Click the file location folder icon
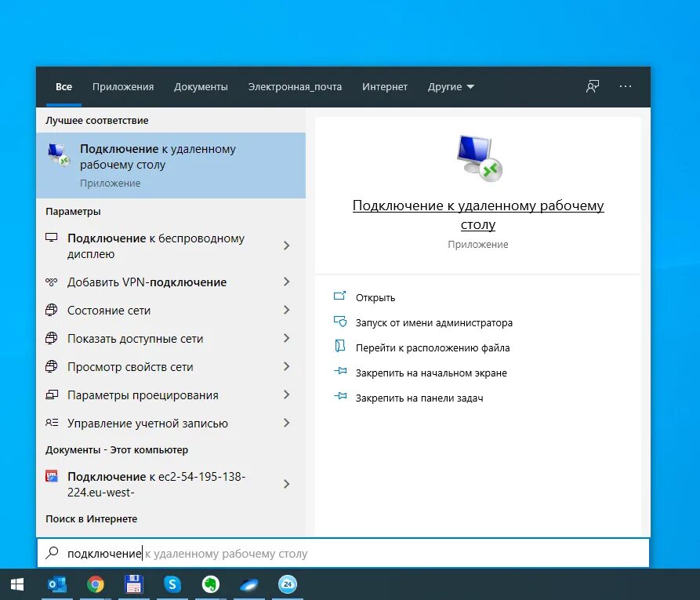 point(340,346)
